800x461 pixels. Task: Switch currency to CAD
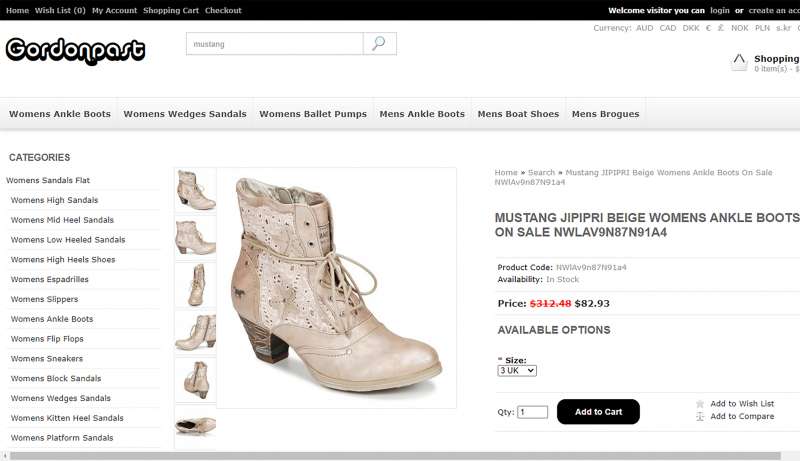click(x=667, y=28)
